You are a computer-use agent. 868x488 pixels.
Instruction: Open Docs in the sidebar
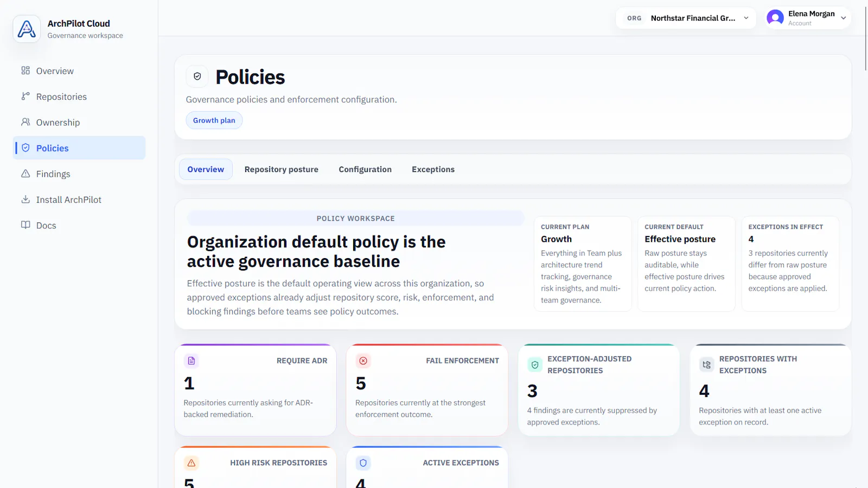click(x=79, y=225)
